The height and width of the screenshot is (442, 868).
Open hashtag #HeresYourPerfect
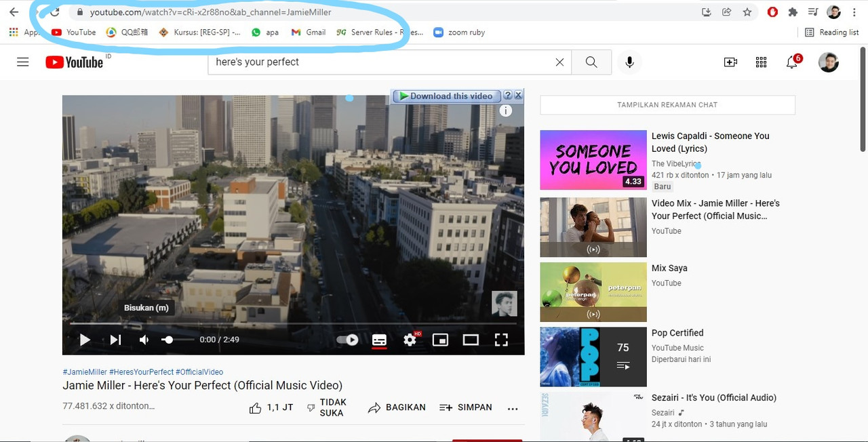pos(141,372)
